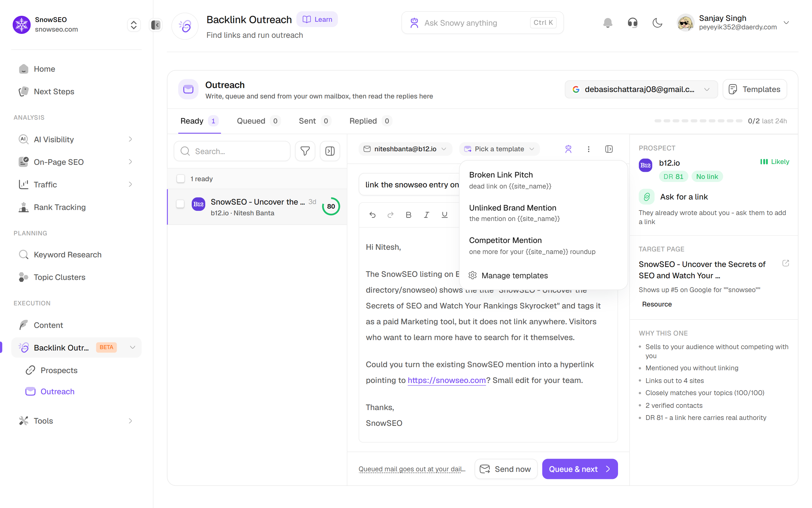Collapse the sidebar panel
The width and height of the screenshot is (812, 508).
pyautogui.click(x=156, y=25)
